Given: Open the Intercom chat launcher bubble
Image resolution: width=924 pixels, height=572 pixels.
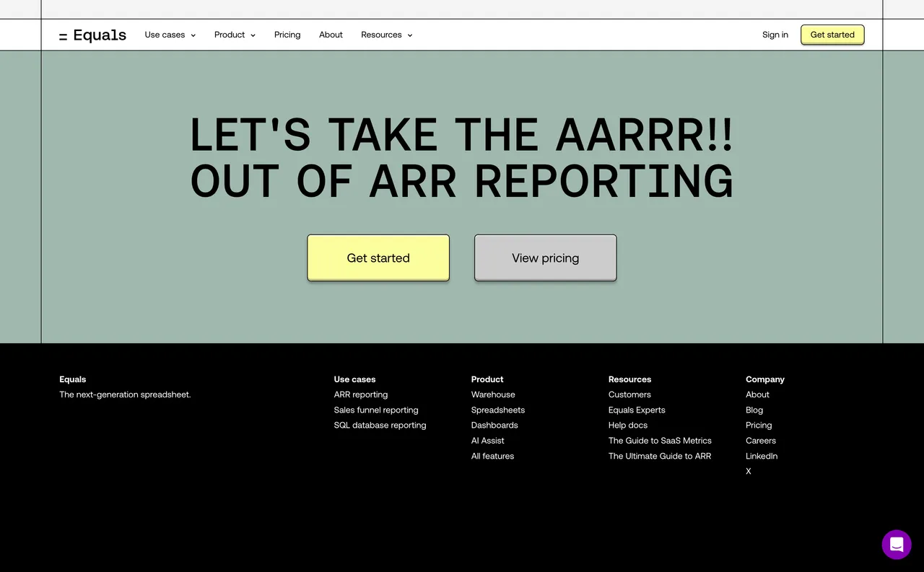Looking at the screenshot, I should pyautogui.click(x=897, y=545).
